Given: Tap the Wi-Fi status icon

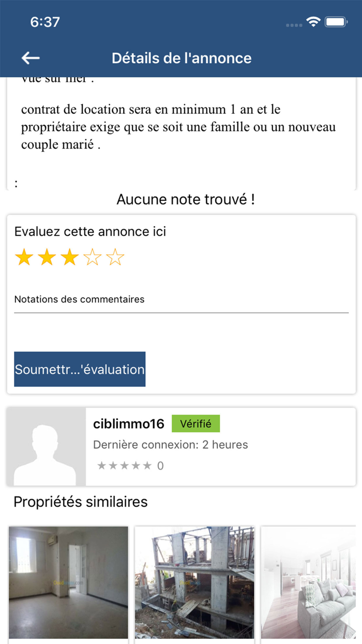Looking at the screenshot, I should coord(313,22).
